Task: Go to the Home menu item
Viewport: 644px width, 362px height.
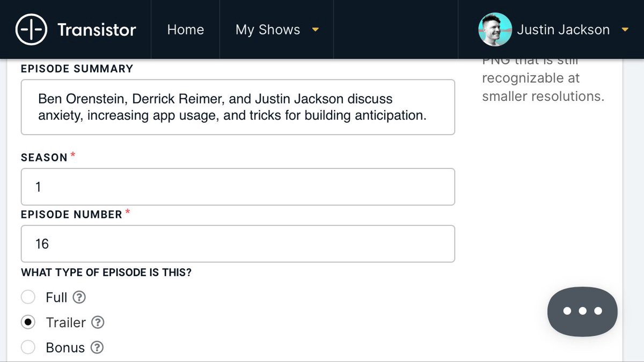Action: [185, 29]
